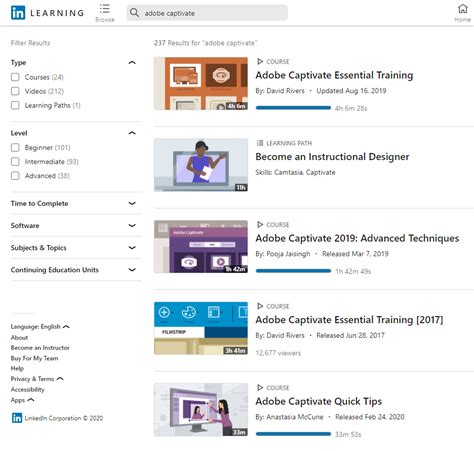Open the Apps dropdown in footer
The height and width of the screenshot is (451, 474).
(x=22, y=400)
